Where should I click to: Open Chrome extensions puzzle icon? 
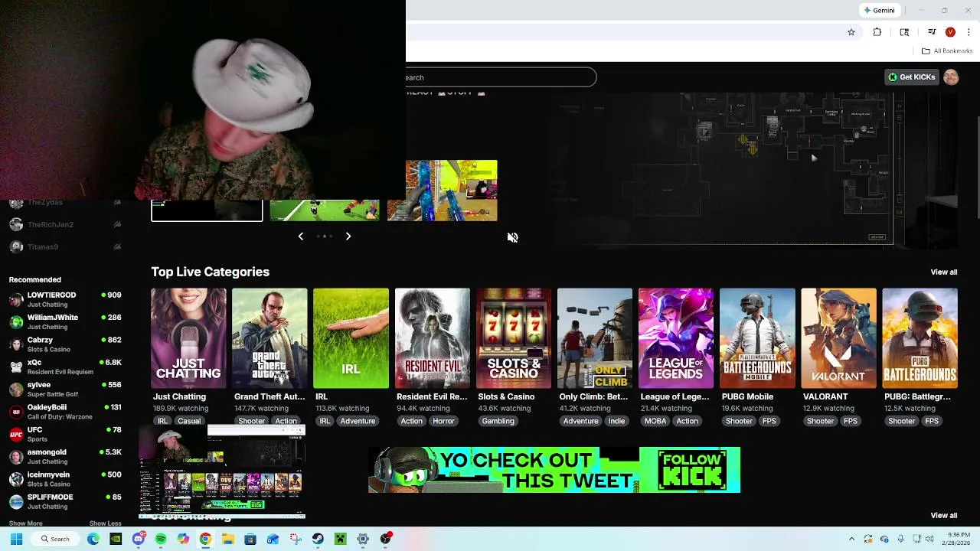click(x=877, y=32)
